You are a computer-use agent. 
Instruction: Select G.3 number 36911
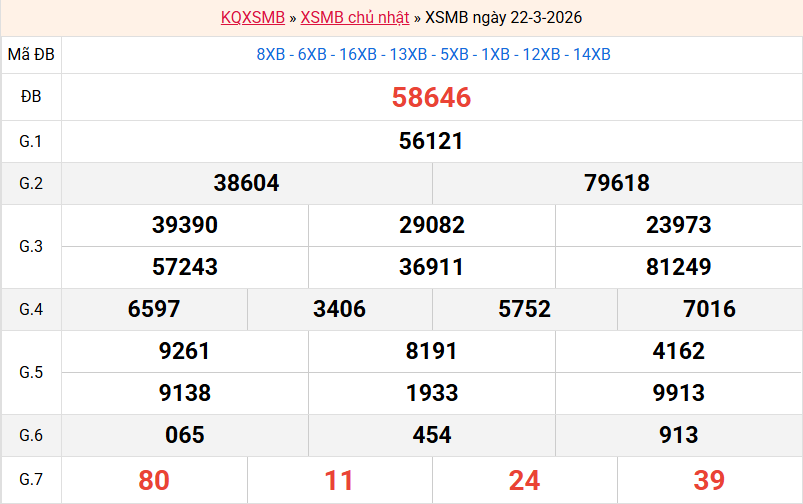tap(431, 267)
